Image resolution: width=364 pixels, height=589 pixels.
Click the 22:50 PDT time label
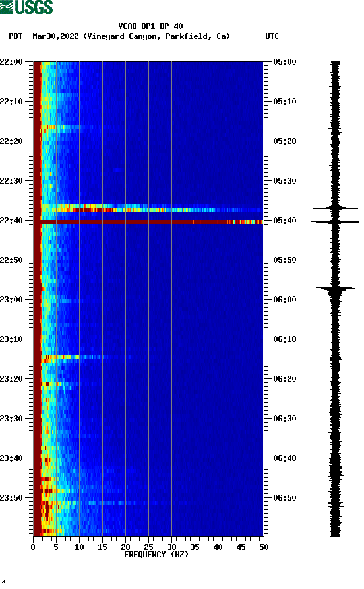tap(11, 260)
